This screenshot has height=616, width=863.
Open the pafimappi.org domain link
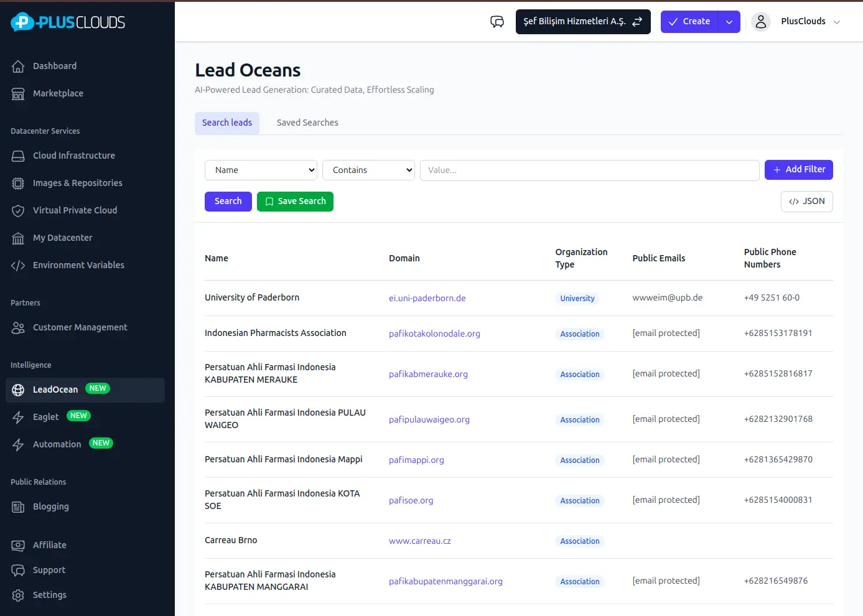tap(416, 459)
